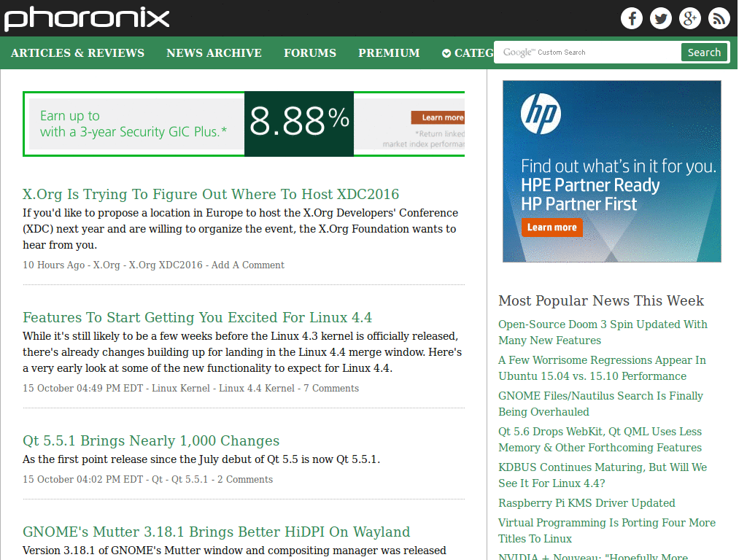The height and width of the screenshot is (560, 747).
Task: Open GNOME Files/Nautilus Search story
Action: click(x=601, y=404)
